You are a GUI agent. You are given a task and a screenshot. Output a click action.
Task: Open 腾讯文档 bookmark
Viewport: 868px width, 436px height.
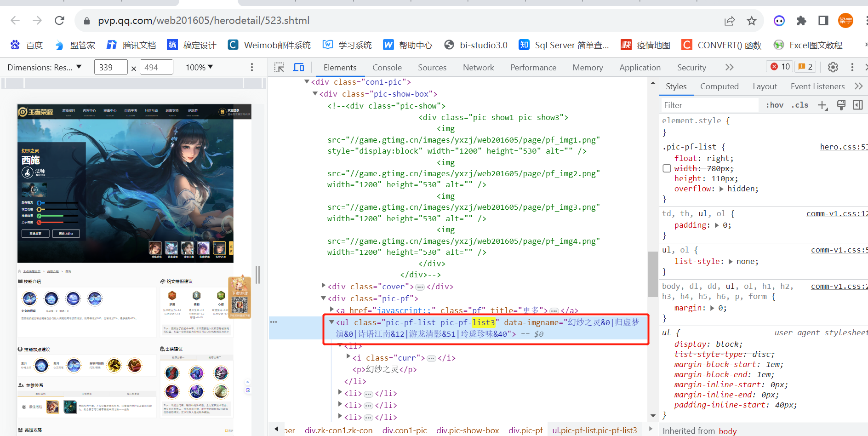(x=131, y=45)
